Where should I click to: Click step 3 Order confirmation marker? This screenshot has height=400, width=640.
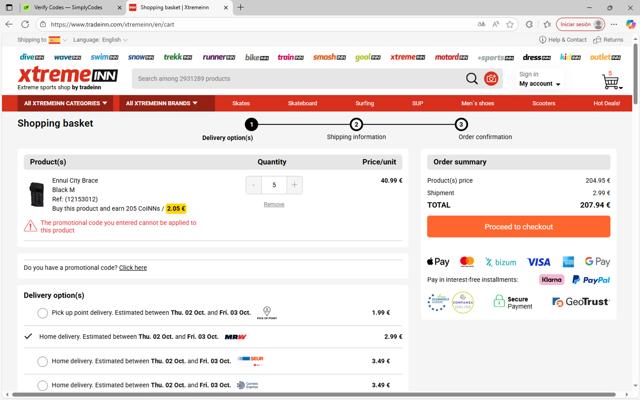461,124
